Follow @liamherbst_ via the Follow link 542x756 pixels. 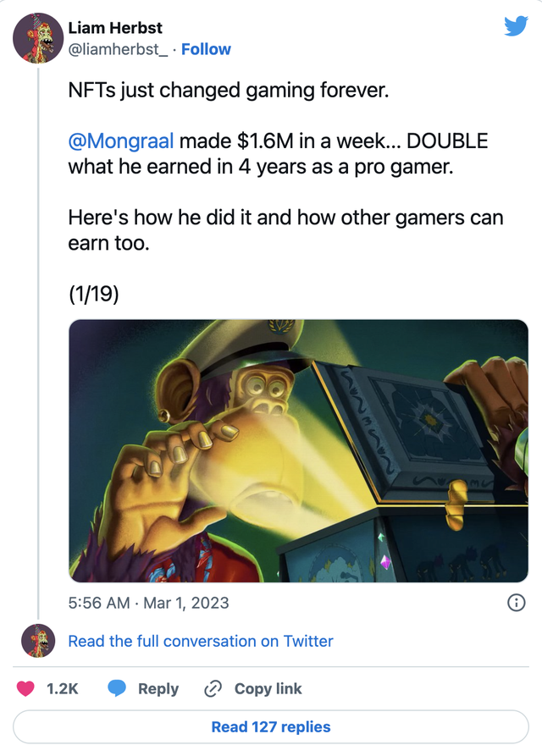[206, 49]
